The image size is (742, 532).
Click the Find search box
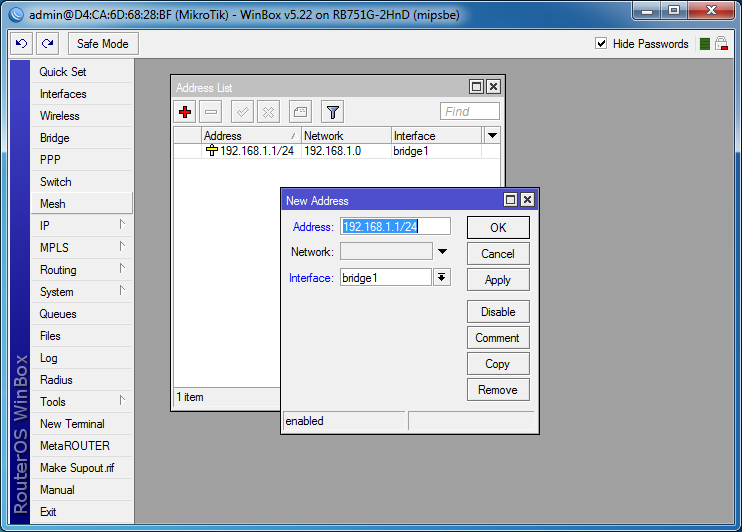(x=469, y=112)
